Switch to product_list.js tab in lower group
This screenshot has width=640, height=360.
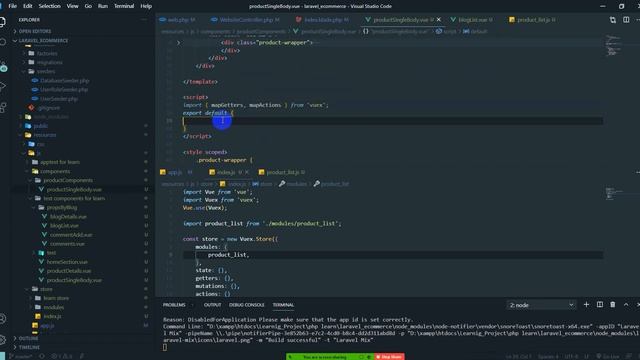click(282, 172)
